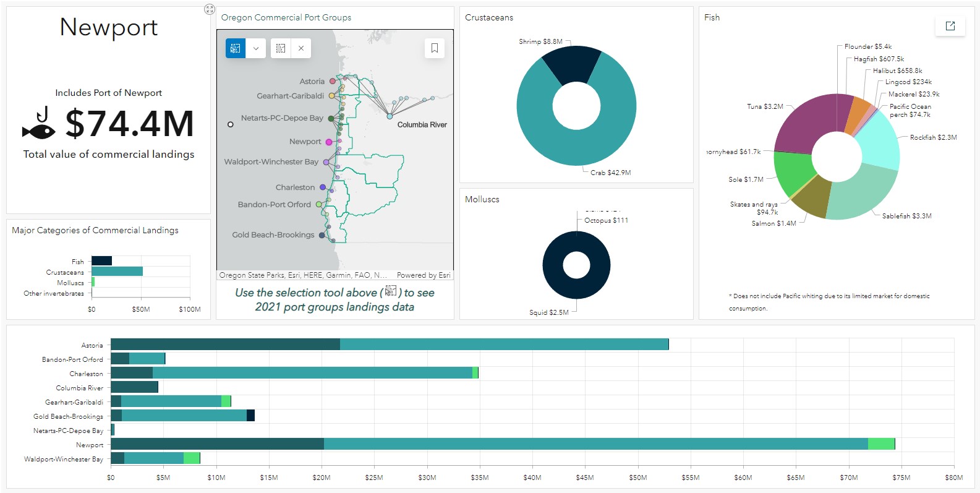Click the Columbia River map marker
The image size is (980, 493).
[x=390, y=116]
